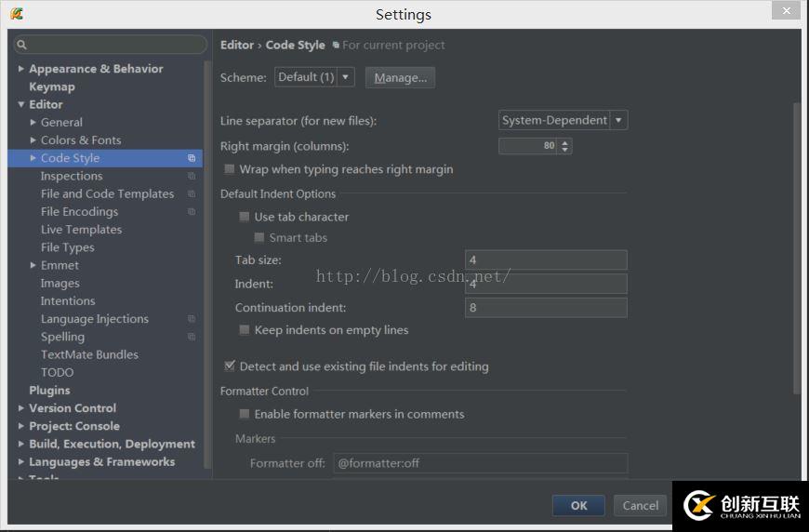
Task: Click the project icon beside Spelling
Action: (192, 337)
